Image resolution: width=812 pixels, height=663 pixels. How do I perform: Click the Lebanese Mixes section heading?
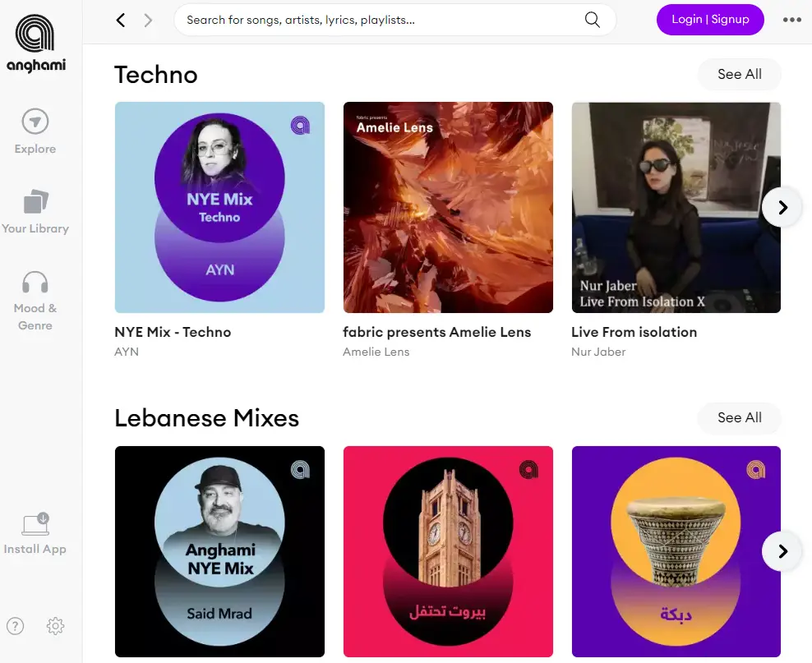(x=206, y=417)
